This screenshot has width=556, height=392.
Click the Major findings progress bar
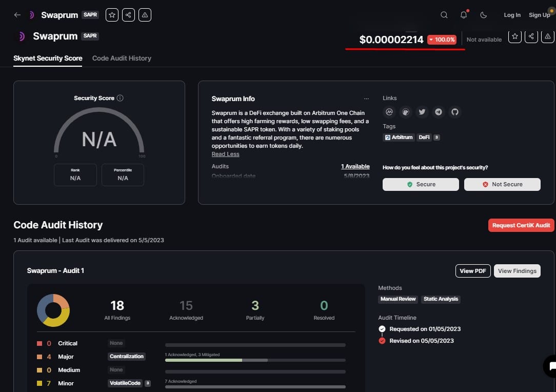coord(255,360)
